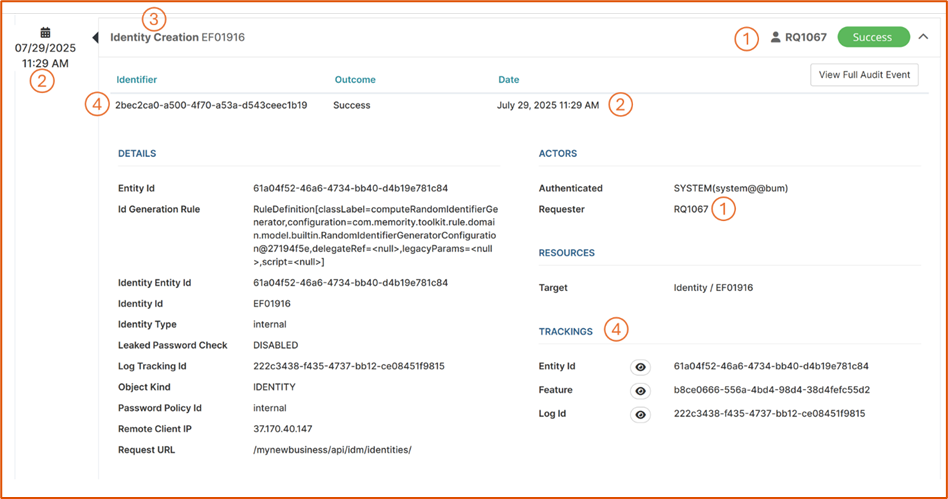This screenshot has width=948, height=499.
Task: Click the identifier value 2bec2ca0-a500-4f70-a53a-d543ceec1b19
Action: [211, 105]
